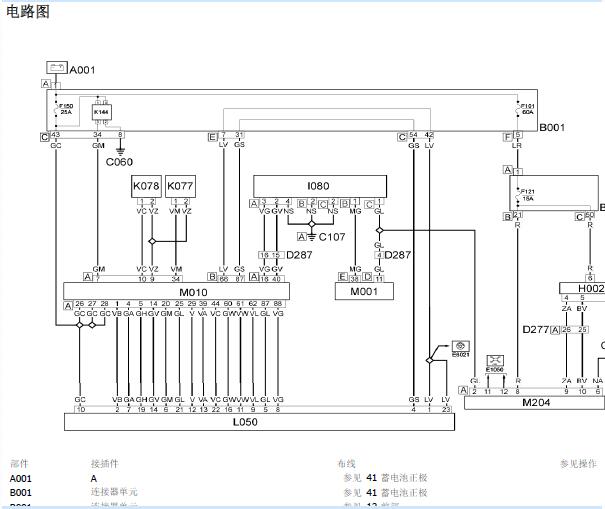The width and height of the screenshot is (605, 509).
Task: Click the 连接器单元 entry in B001 row
Action: [x=114, y=492]
